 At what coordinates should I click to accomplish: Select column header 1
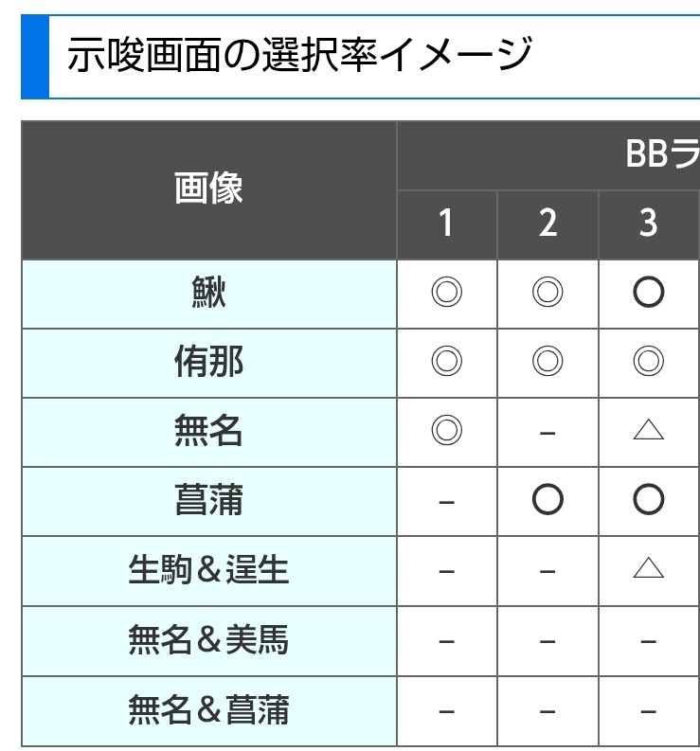click(x=446, y=224)
